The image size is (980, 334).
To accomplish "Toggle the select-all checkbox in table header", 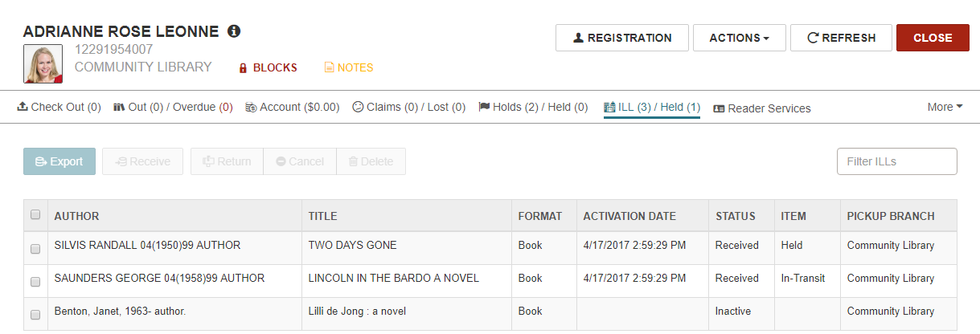I will click(x=35, y=215).
